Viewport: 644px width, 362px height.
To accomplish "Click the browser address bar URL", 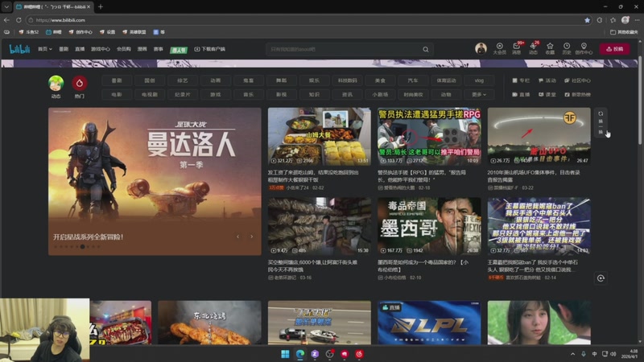I will [x=60, y=19].
